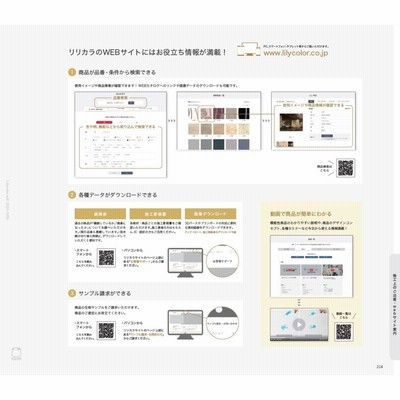
Task: Click the index icon at bottom-left
Action: coord(16,354)
